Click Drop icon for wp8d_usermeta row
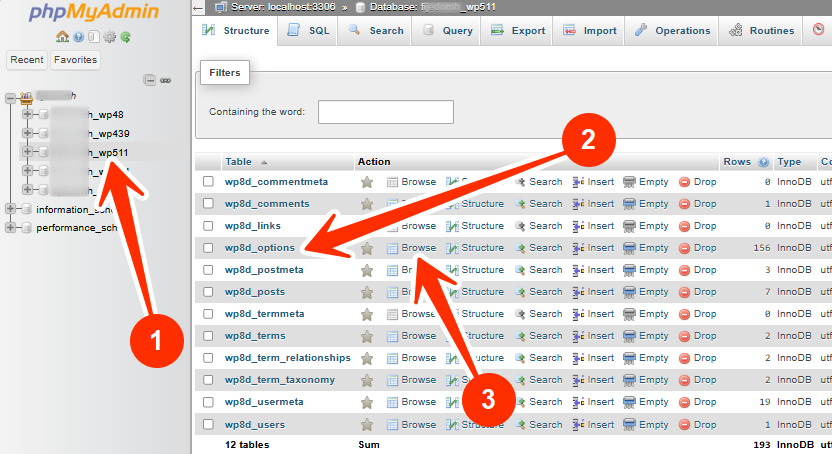Screen dimensions: 832x454 coord(684,403)
